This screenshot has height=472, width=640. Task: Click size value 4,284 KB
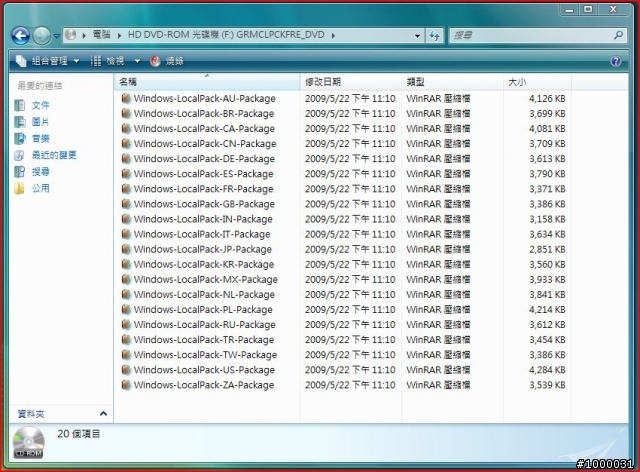click(547, 370)
